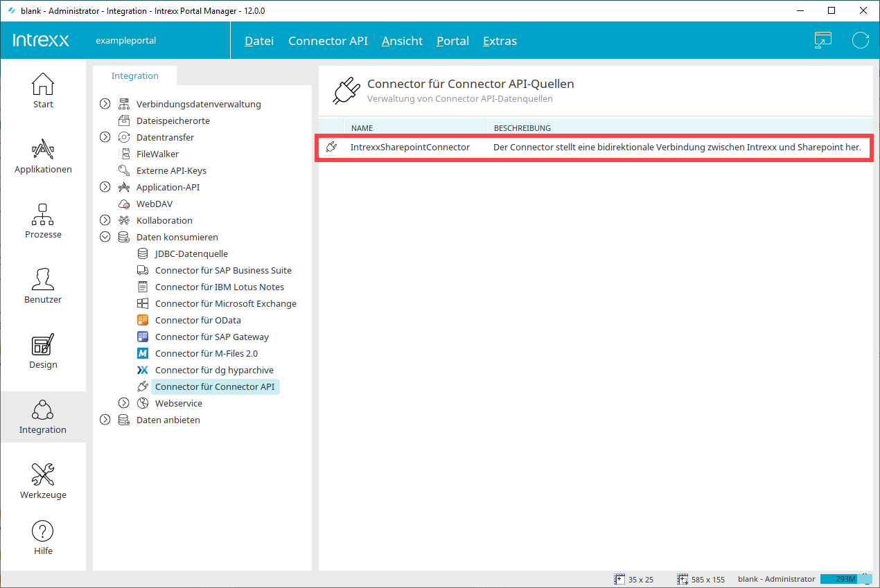Image resolution: width=880 pixels, height=588 pixels.
Task: Open the Prozesse module icon
Action: point(43,214)
